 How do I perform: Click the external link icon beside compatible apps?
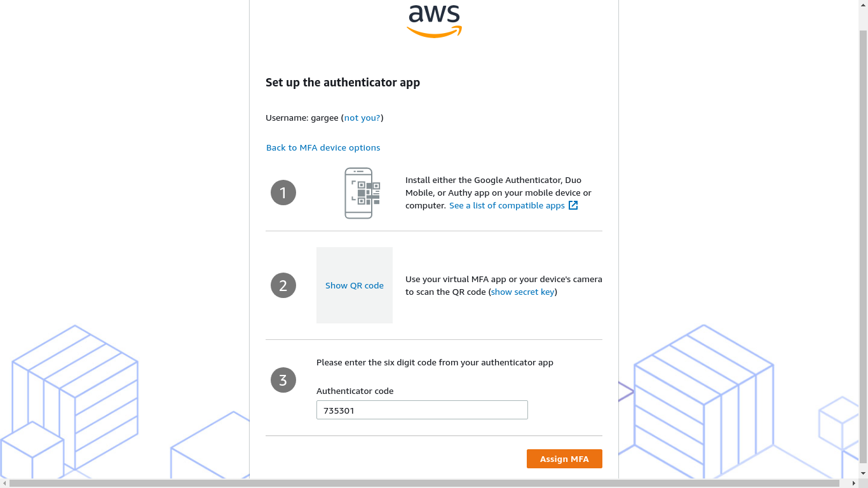[x=573, y=205]
